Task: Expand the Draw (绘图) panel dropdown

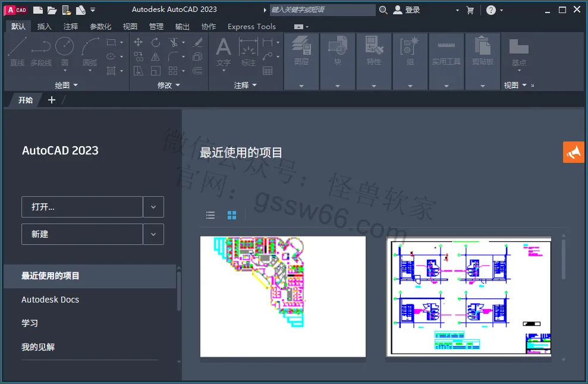Action: (x=76, y=86)
